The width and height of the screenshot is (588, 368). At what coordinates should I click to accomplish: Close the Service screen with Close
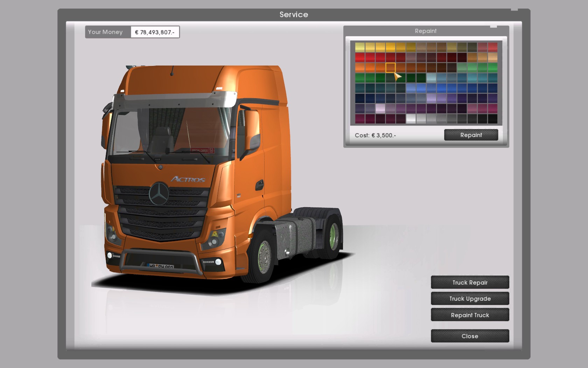[470, 336]
